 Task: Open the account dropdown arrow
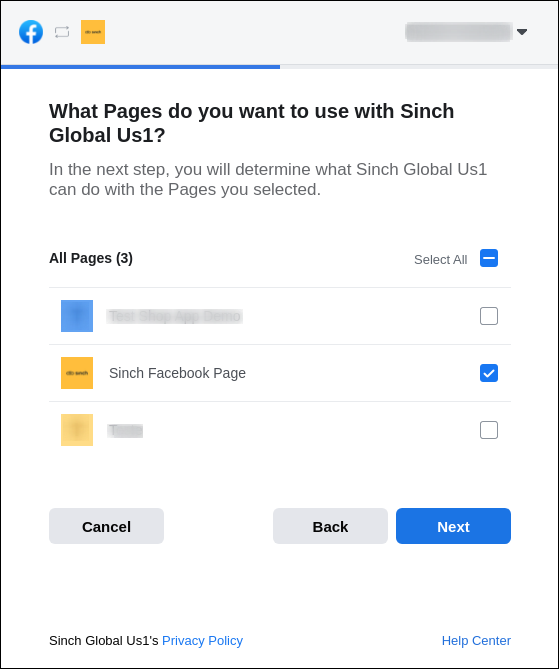click(522, 32)
